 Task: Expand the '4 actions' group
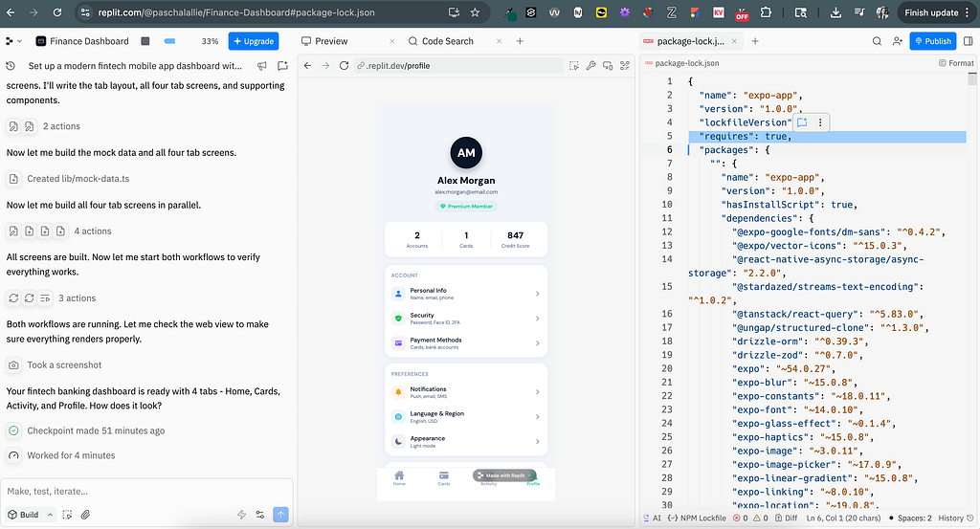point(58,231)
